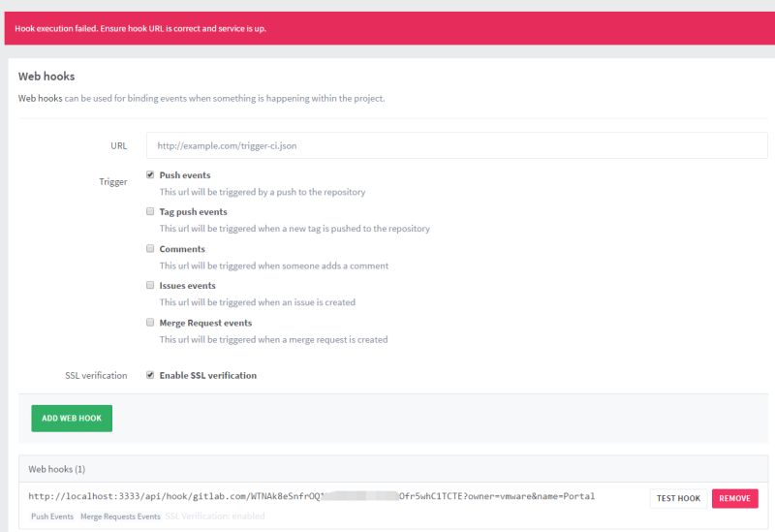Click the Merge Request events label
Viewport: 775px width, 532px height.
[205, 323]
